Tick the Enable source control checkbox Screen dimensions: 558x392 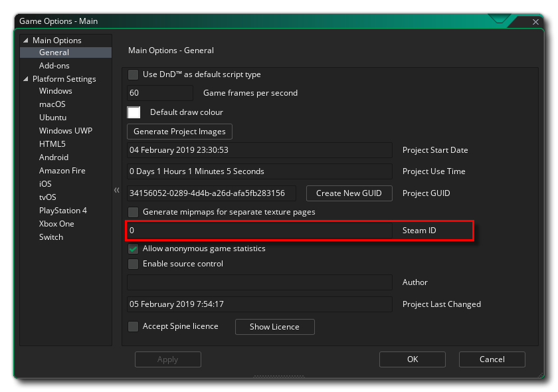(133, 264)
